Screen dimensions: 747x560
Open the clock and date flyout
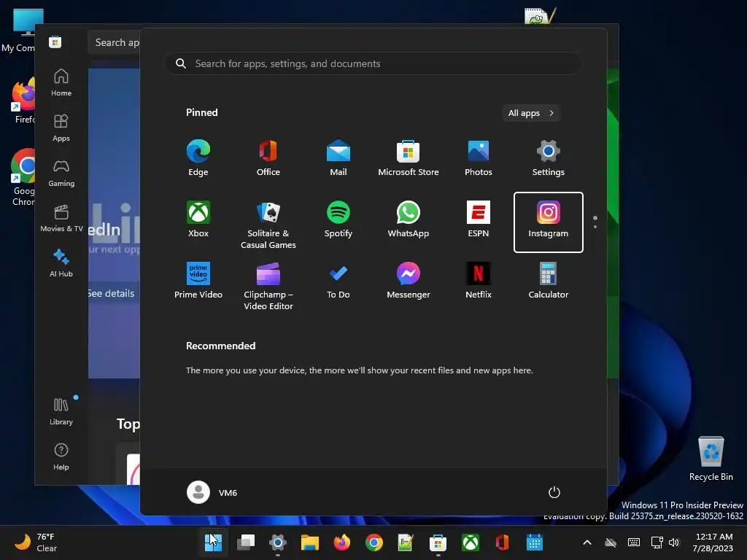click(x=713, y=542)
